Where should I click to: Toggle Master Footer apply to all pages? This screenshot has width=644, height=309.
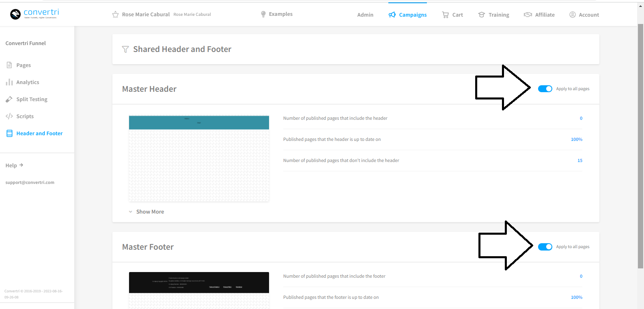tap(545, 247)
